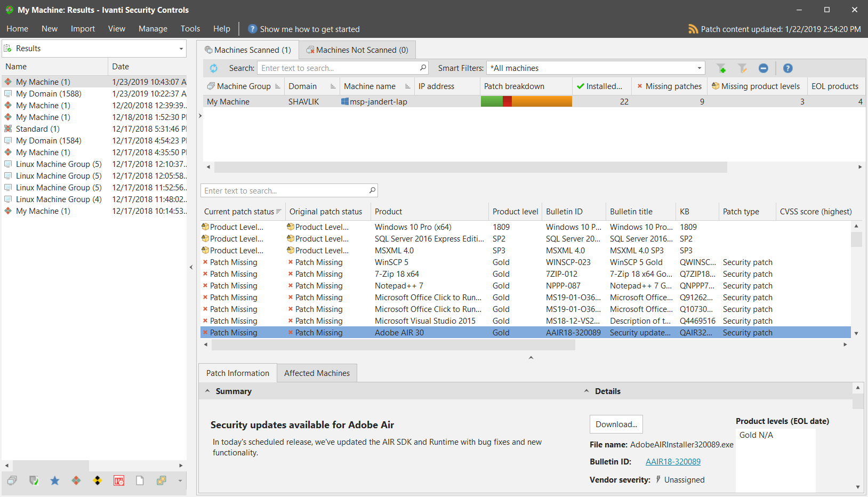Click the red settings panel icon
Screen dimensions: 868x497
(x=119, y=480)
